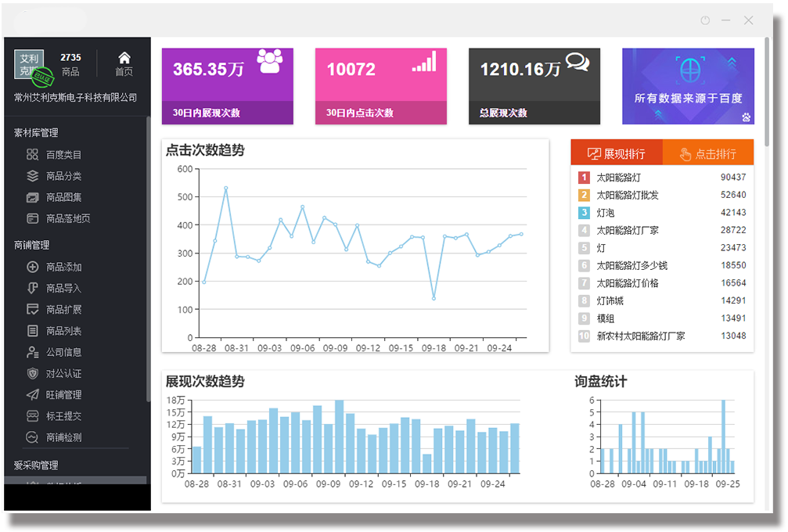Open 商铺检测 in sidebar
This screenshot has width=788, height=532.
(63, 437)
